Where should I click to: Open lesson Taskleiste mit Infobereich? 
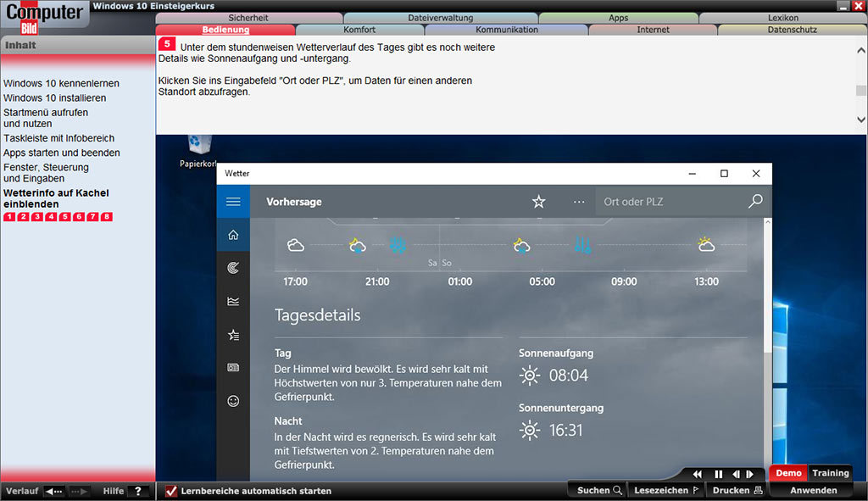click(x=58, y=138)
